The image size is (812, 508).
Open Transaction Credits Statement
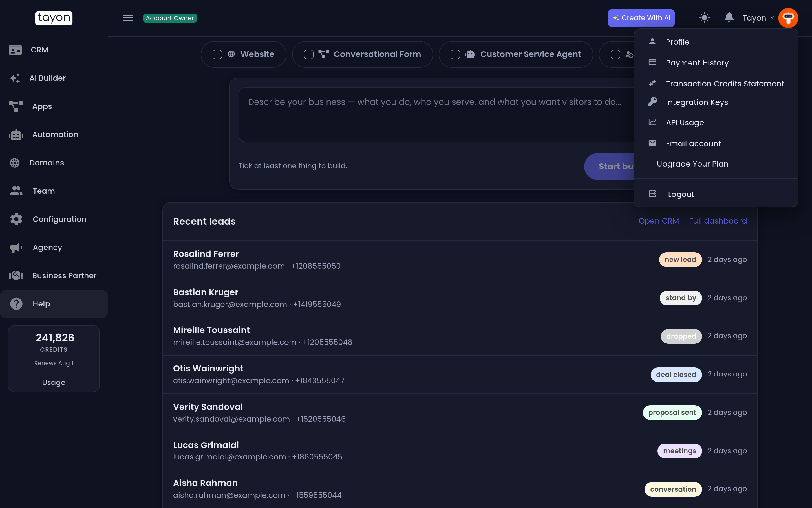point(716,83)
